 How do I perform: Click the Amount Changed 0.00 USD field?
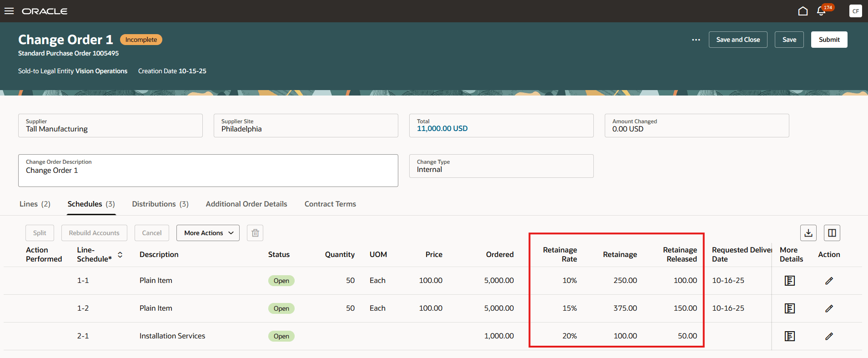(697, 126)
